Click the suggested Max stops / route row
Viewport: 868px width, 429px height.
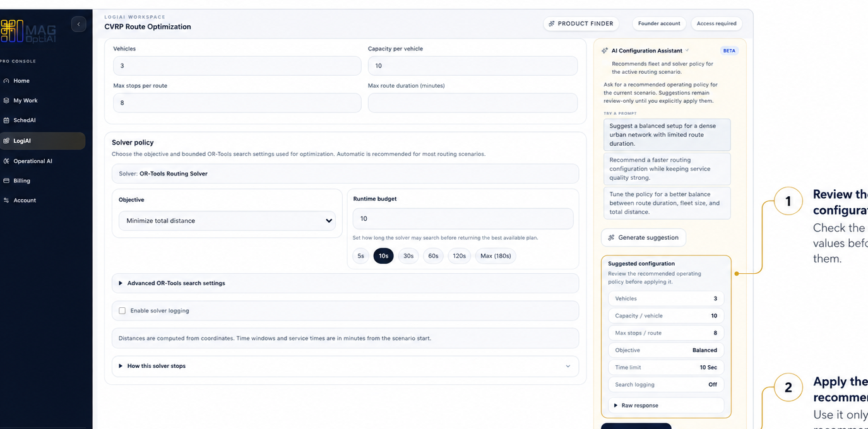666,333
